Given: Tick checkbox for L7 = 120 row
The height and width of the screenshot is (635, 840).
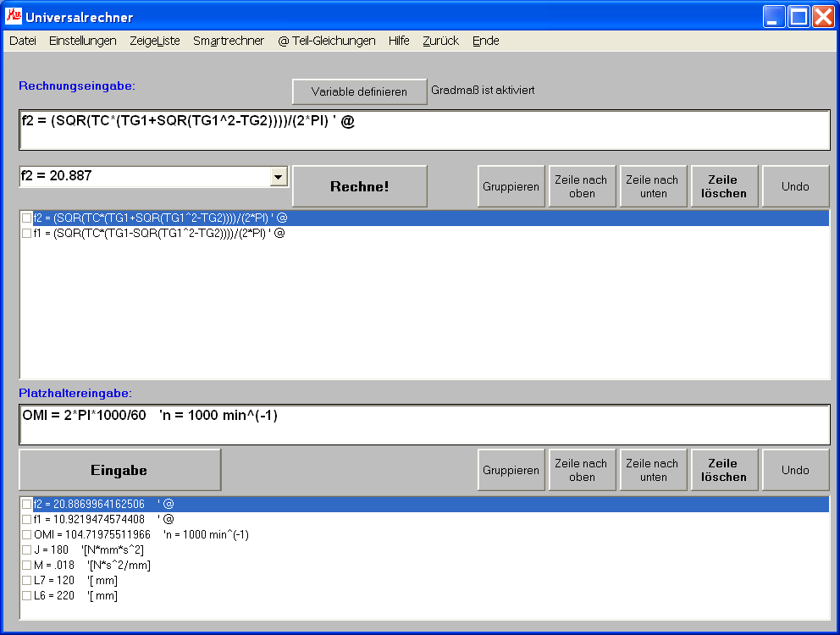Looking at the screenshot, I should 26,580.
